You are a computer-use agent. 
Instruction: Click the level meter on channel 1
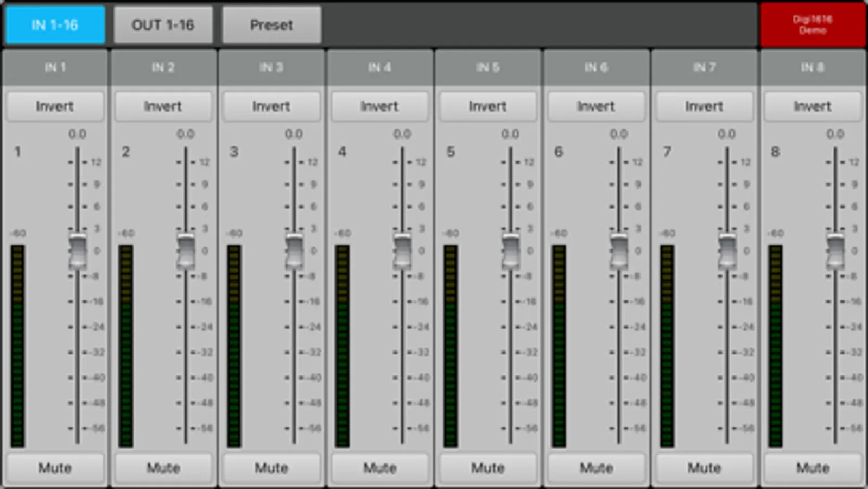point(17,346)
